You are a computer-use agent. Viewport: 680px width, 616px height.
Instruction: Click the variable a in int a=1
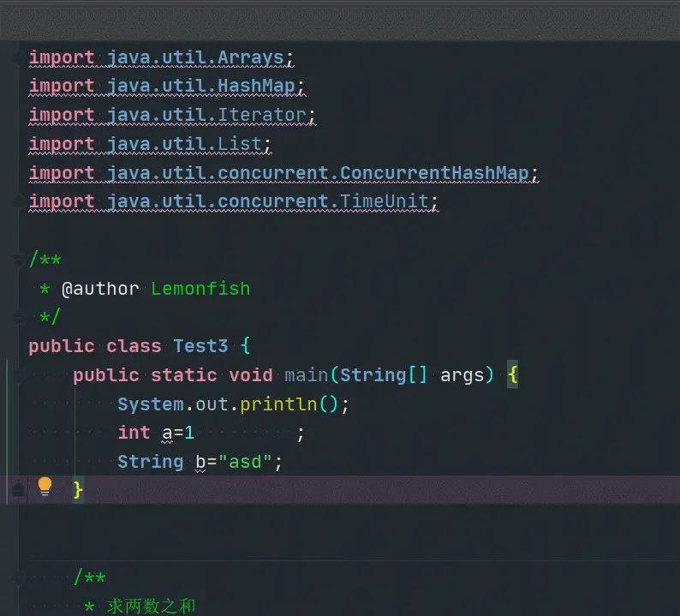167,433
